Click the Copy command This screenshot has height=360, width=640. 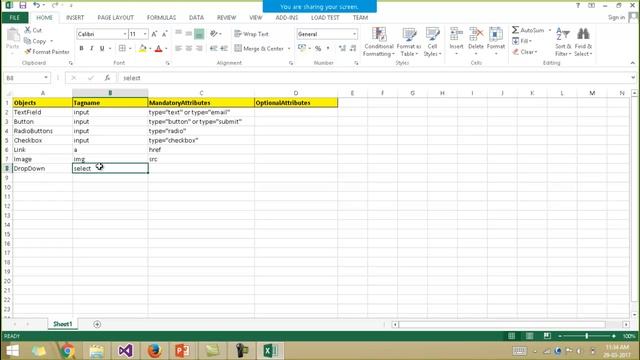pos(35,41)
